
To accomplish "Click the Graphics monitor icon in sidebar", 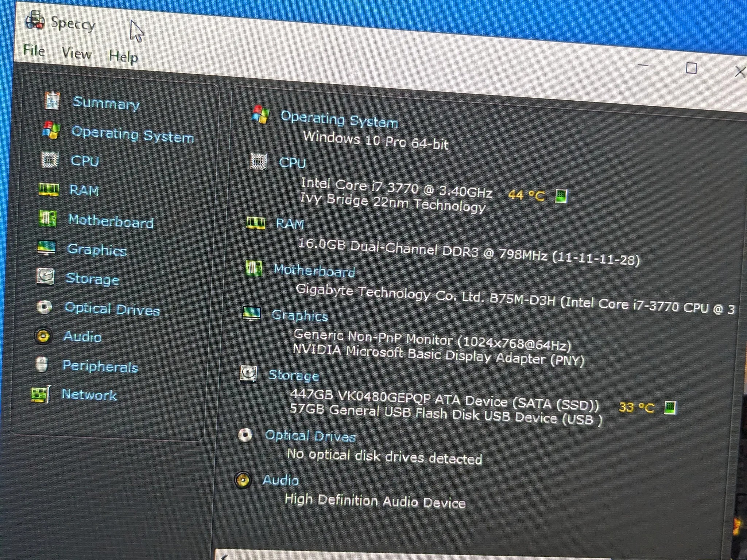I will coord(47,248).
